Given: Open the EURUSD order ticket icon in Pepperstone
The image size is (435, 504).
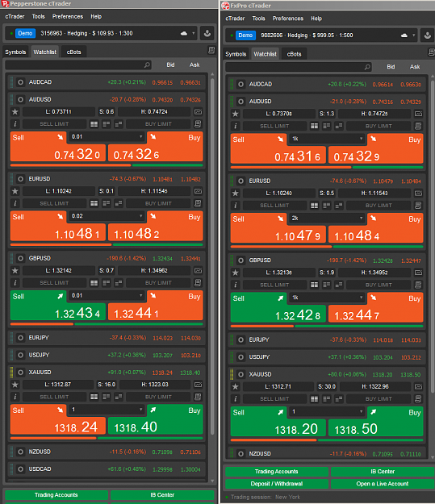Looking at the screenshot, I should click(x=199, y=203).
